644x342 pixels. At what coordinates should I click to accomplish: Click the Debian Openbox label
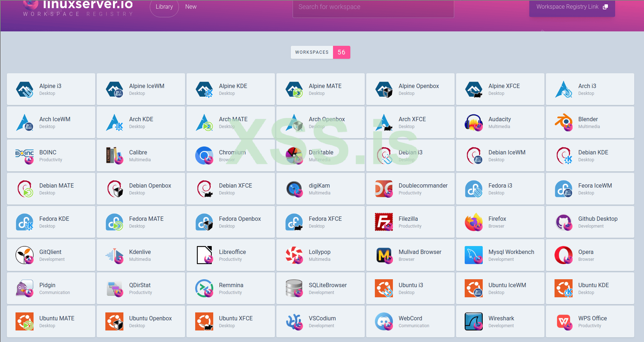[x=150, y=186]
